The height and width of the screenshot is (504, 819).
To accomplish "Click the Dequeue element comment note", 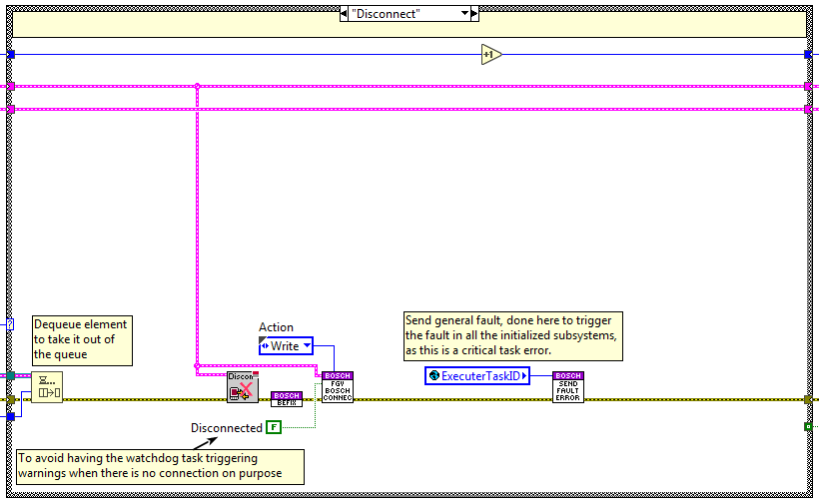I will (x=83, y=340).
